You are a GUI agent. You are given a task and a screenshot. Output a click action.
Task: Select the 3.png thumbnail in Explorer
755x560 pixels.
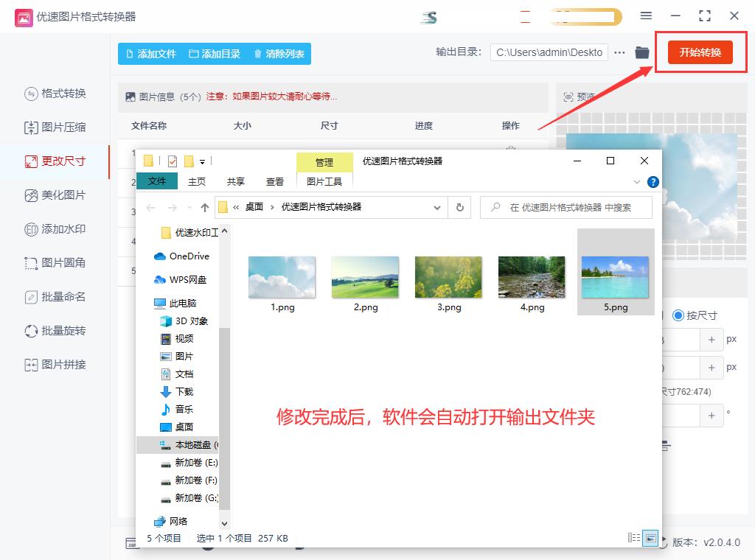tap(448, 276)
